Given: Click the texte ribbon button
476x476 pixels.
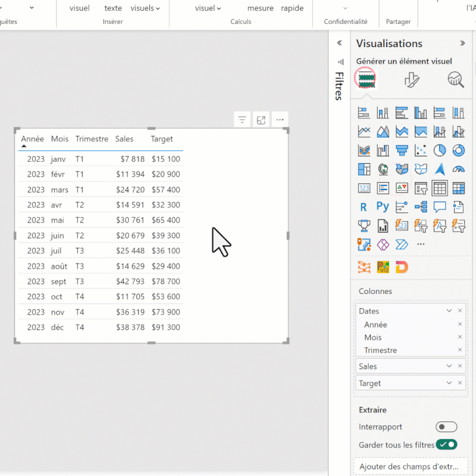Looking at the screenshot, I should tap(113, 8).
